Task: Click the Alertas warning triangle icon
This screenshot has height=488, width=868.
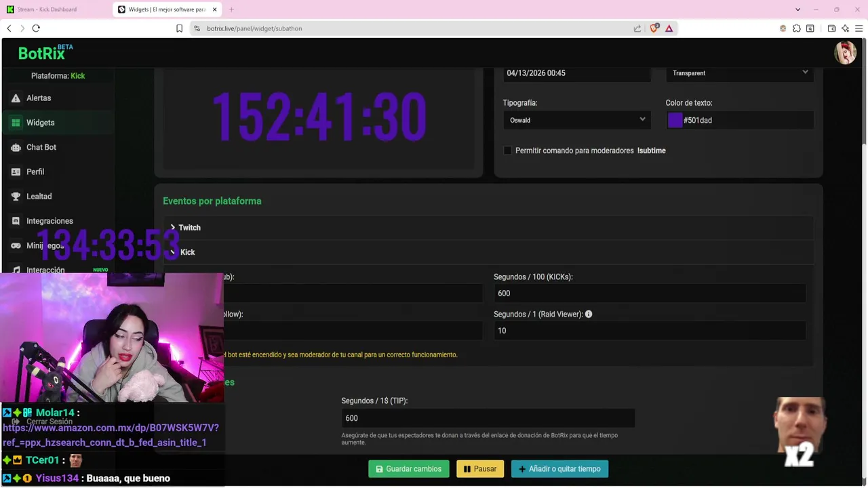Action: pyautogui.click(x=16, y=98)
